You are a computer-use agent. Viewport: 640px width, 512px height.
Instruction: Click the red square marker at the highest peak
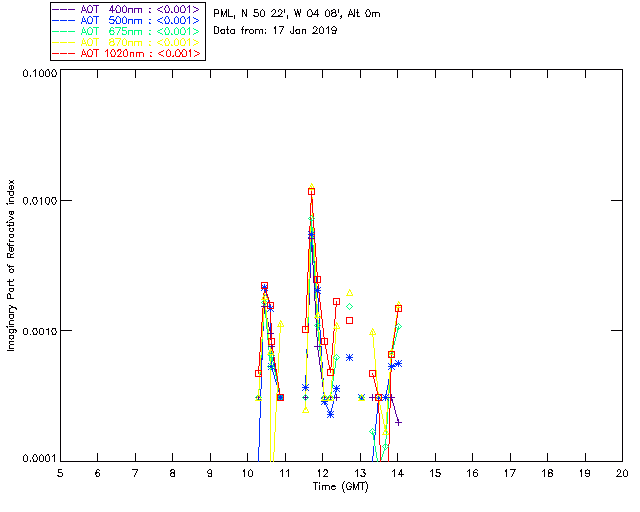point(311,191)
